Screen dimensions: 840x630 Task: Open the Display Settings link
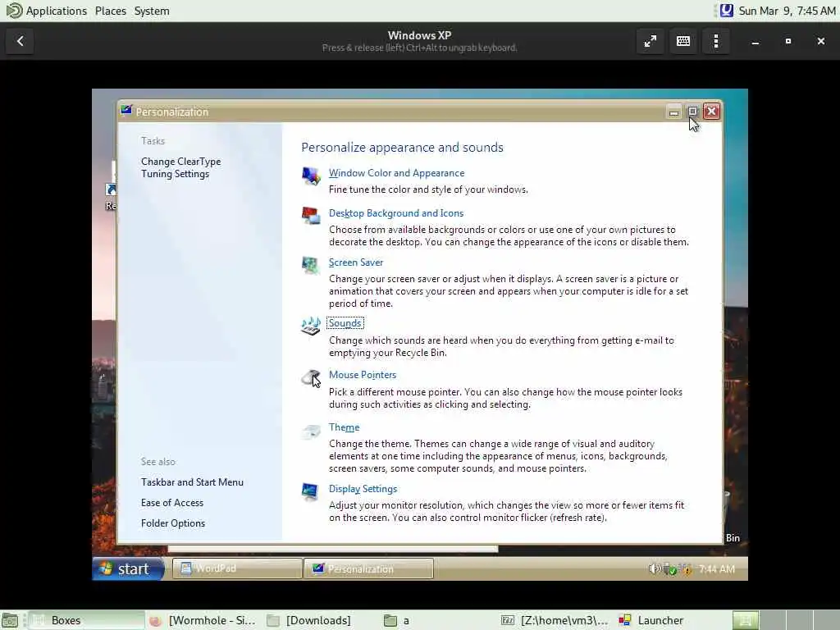[363, 489]
